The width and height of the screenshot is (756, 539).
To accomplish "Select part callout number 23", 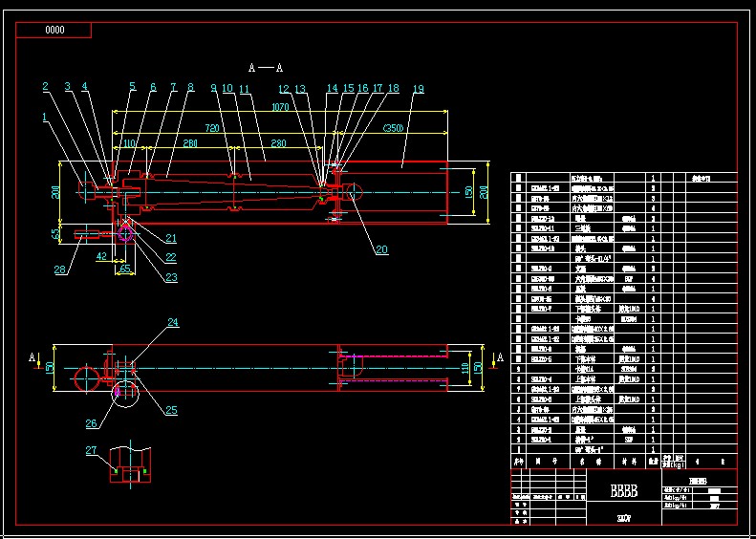I will click(x=172, y=278).
